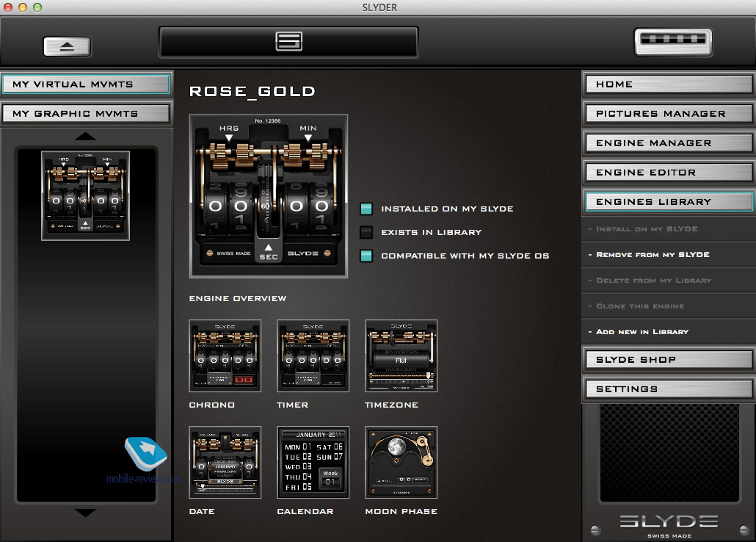Open PICTURES MANAGER

click(x=669, y=113)
